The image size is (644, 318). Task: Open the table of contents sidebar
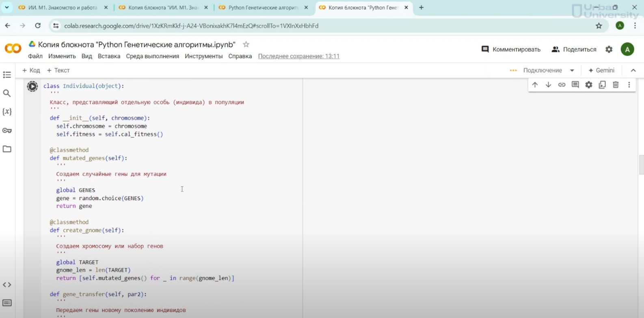click(x=7, y=75)
